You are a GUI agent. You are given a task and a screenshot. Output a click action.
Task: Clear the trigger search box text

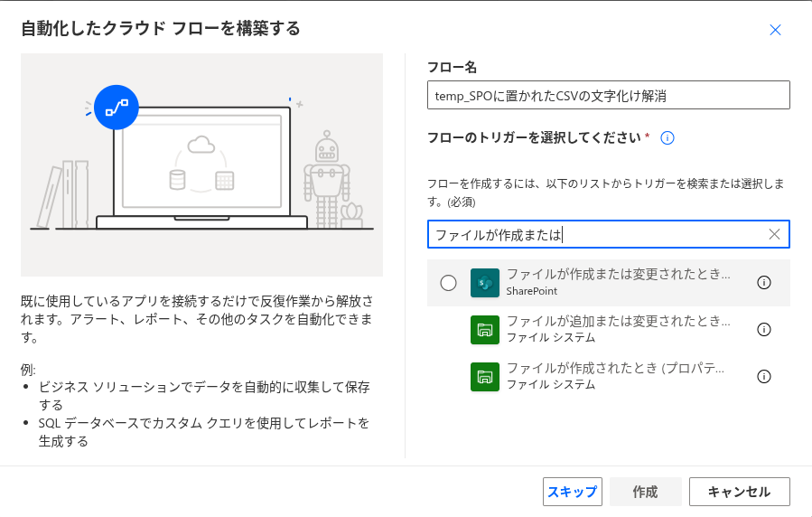click(774, 234)
